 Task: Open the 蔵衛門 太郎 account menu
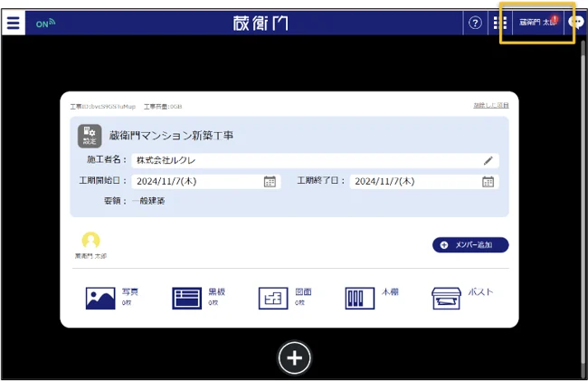point(538,23)
